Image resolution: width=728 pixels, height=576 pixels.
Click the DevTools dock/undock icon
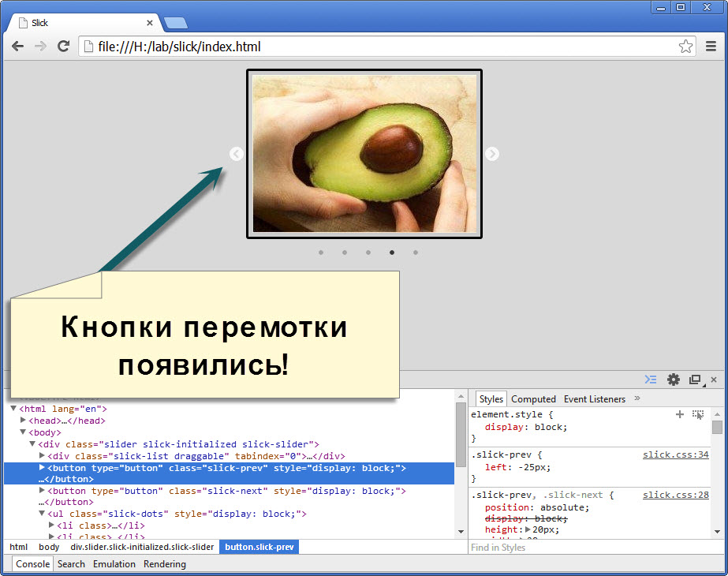(x=695, y=380)
